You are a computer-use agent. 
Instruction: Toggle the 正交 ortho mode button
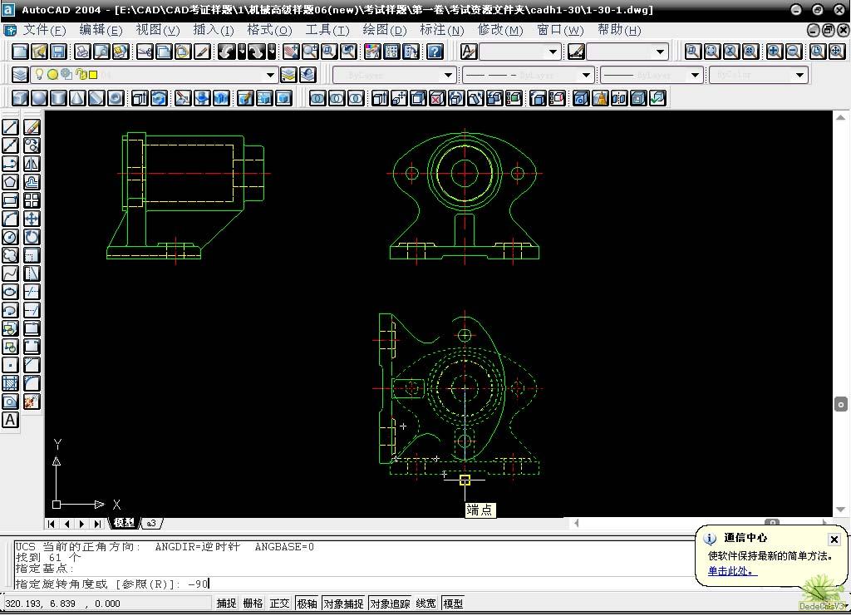278,604
